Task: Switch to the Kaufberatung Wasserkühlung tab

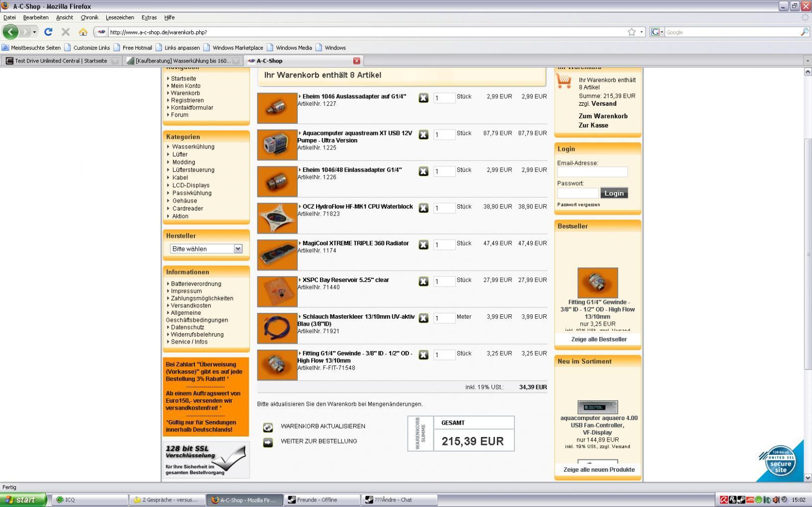Action: pyautogui.click(x=182, y=61)
